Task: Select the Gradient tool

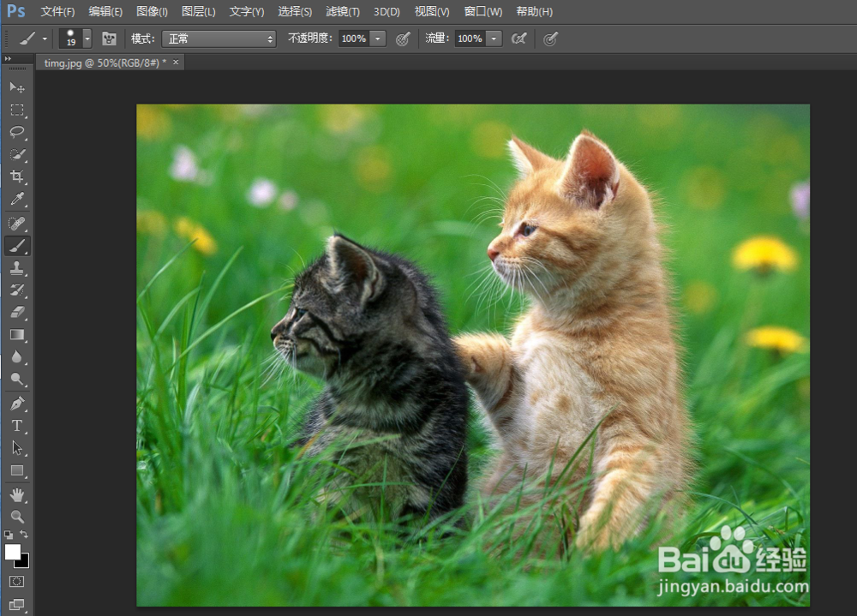Action: [17, 335]
